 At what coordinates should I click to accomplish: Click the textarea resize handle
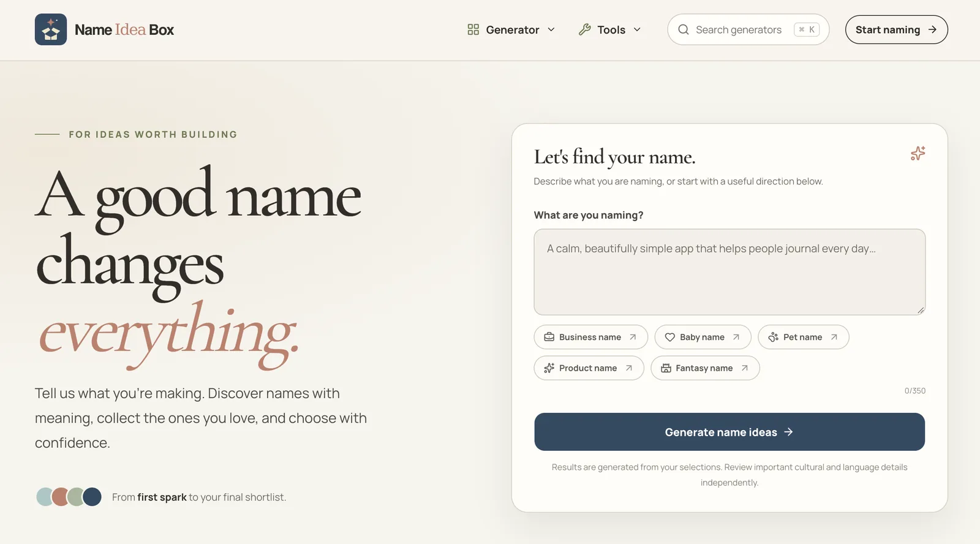pos(921,310)
